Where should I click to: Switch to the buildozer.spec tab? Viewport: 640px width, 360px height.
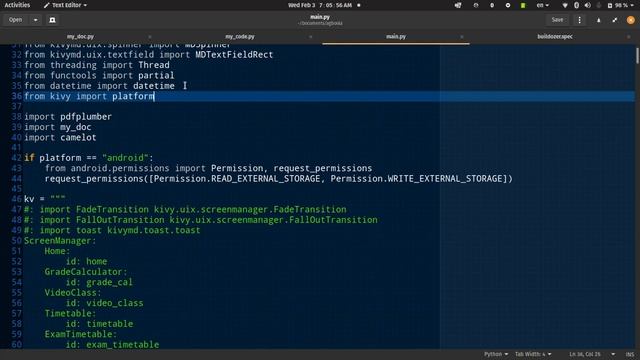pos(555,37)
